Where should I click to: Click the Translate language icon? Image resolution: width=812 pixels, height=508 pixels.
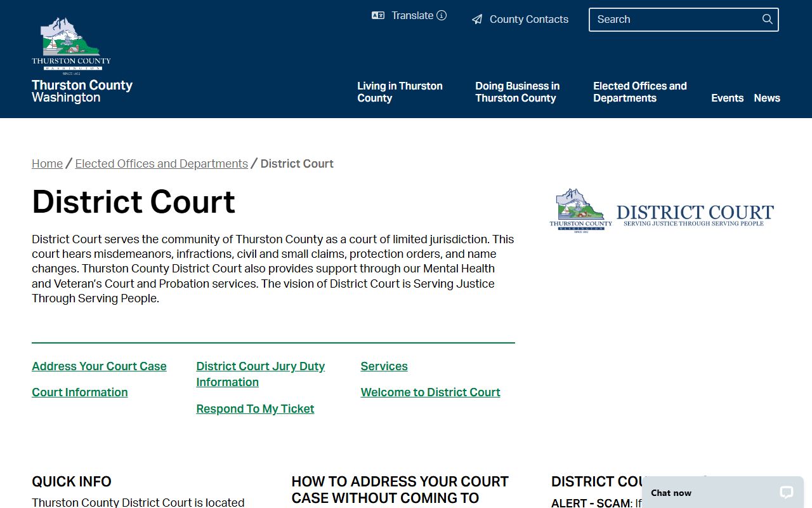(378, 15)
